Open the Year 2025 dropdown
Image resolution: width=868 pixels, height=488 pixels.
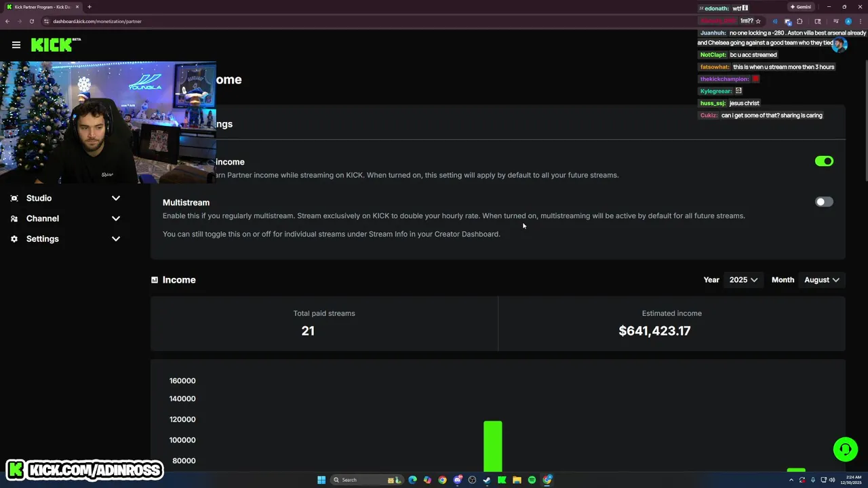[x=743, y=280]
